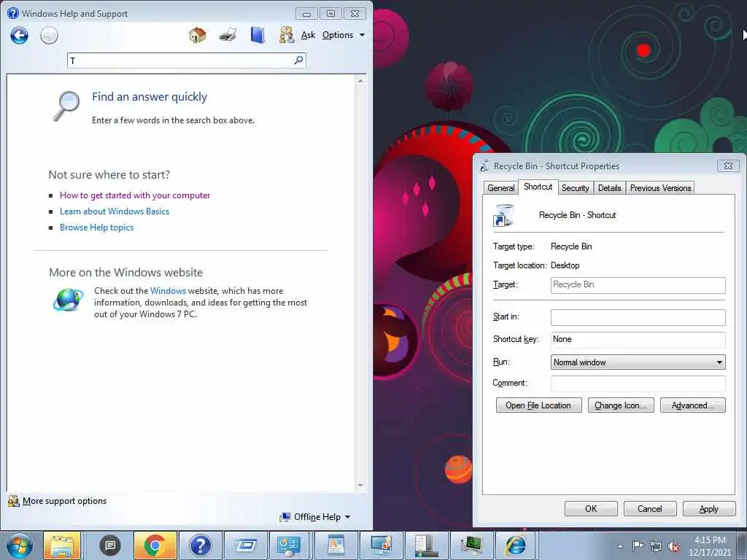Image resolution: width=747 pixels, height=560 pixels.
Task: Click the Search Help text box
Action: (x=181, y=61)
